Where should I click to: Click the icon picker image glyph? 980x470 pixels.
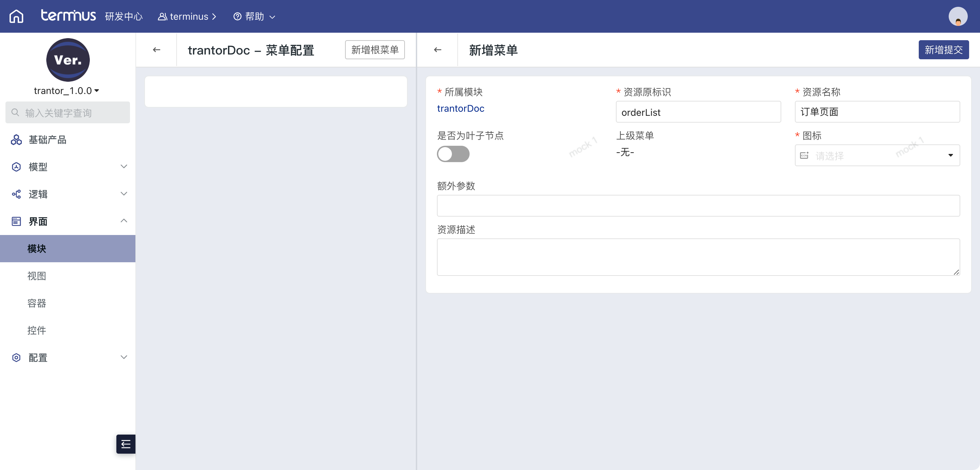click(x=804, y=155)
